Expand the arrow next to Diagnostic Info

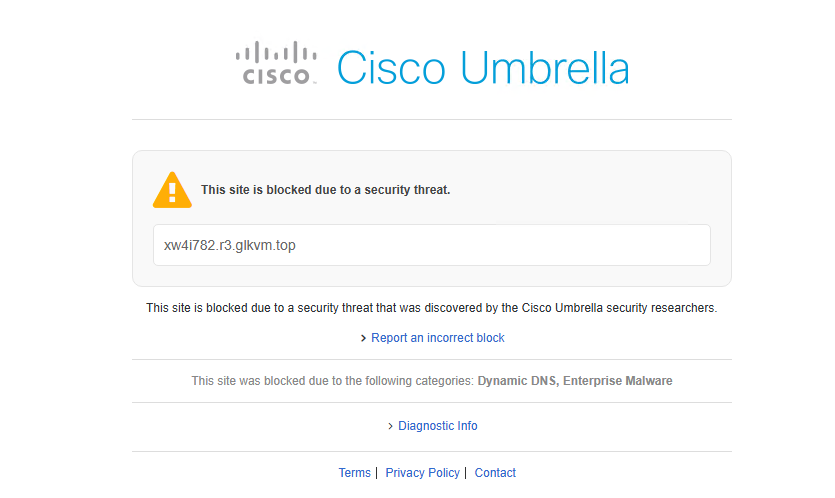(x=390, y=427)
